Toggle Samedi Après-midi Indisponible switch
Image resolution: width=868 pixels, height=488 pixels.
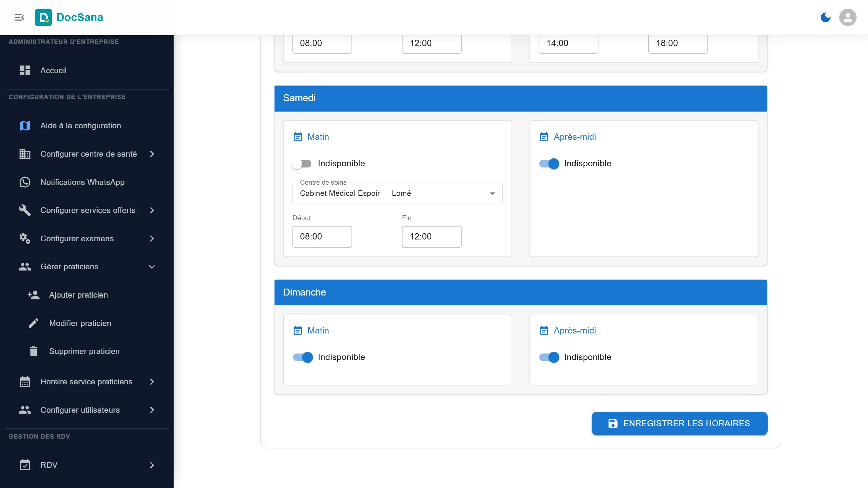tap(549, 164)
